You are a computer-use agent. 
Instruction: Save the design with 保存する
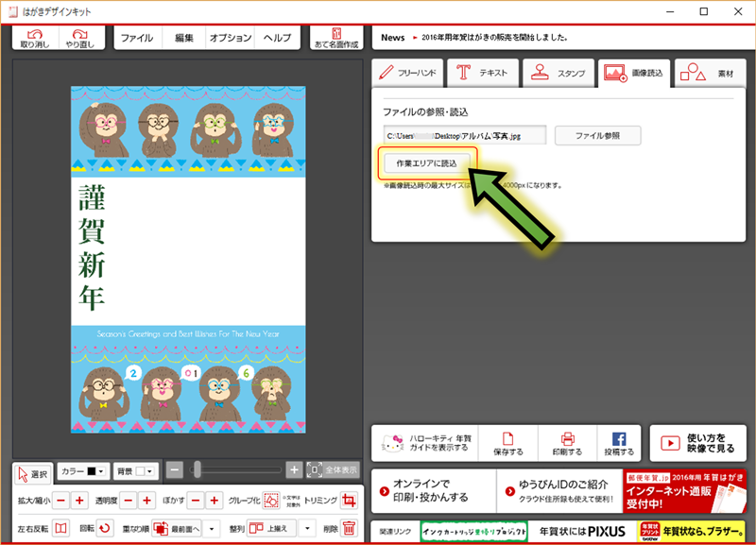point(507,443)
